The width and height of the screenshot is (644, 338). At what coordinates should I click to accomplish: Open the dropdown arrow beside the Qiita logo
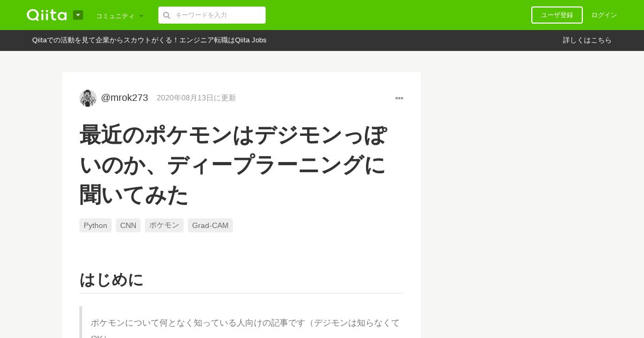(78, 15)
